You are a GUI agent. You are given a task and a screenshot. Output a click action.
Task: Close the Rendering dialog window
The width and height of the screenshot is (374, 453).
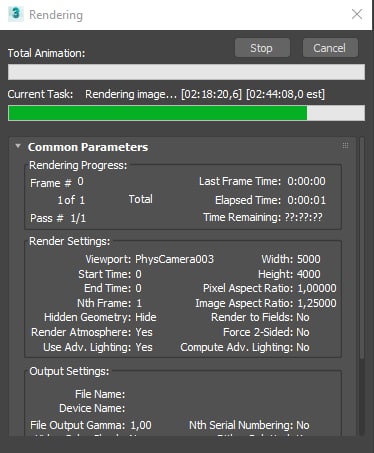(357, 14)
